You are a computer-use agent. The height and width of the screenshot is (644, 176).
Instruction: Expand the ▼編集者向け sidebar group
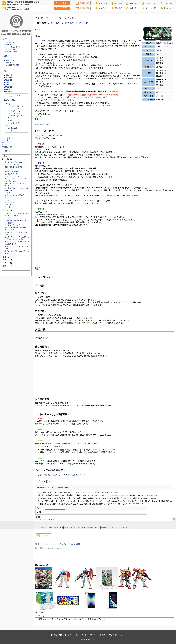click(7, 147)
